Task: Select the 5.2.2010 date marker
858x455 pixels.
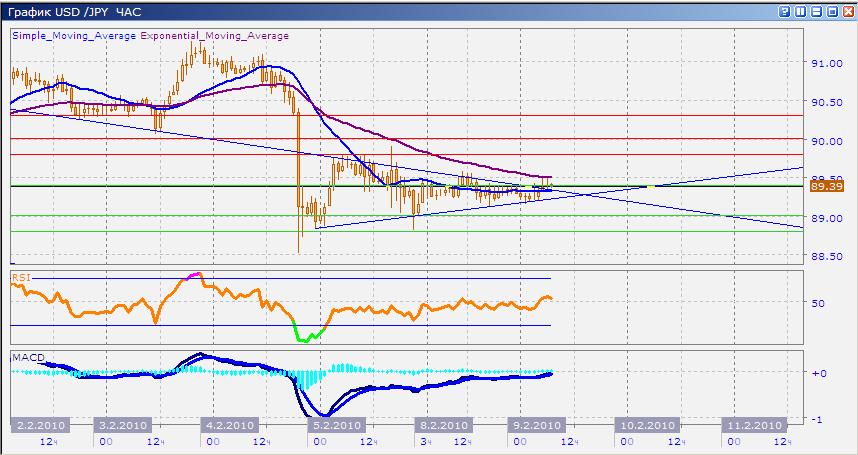Action: (x=337, y=425)
